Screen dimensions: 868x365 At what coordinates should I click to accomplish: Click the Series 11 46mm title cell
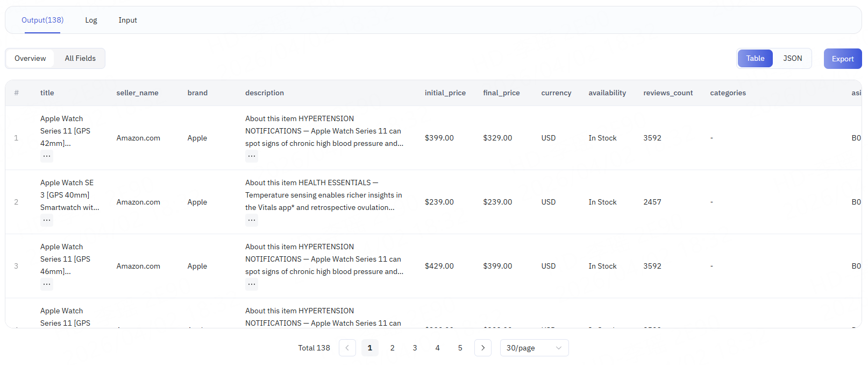(65, 259)
